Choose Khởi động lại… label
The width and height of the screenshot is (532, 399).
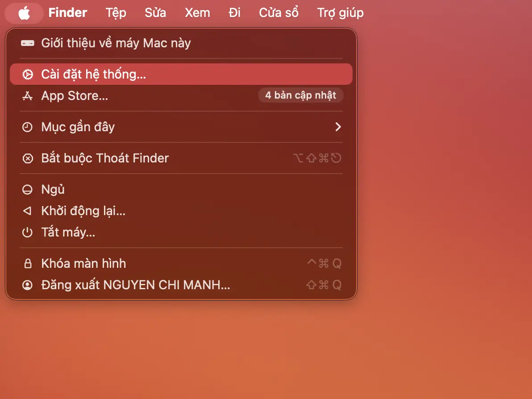(83, 211)
